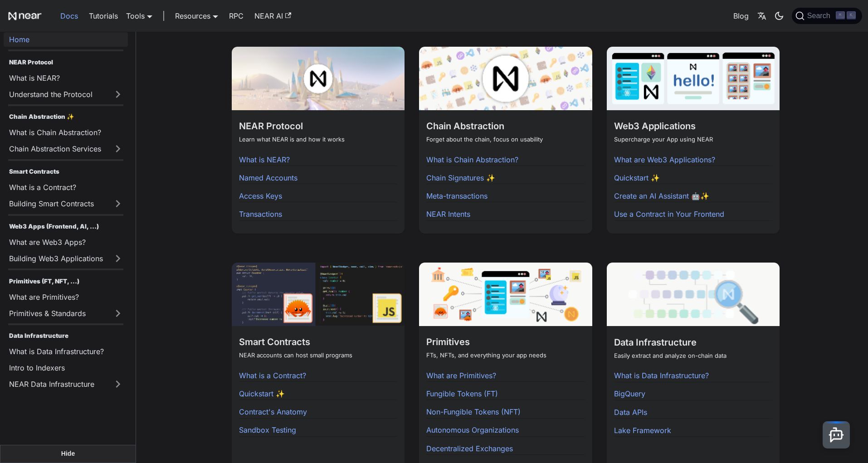Open Meta-transactions link
868x463 pixels.
[457, 196]
